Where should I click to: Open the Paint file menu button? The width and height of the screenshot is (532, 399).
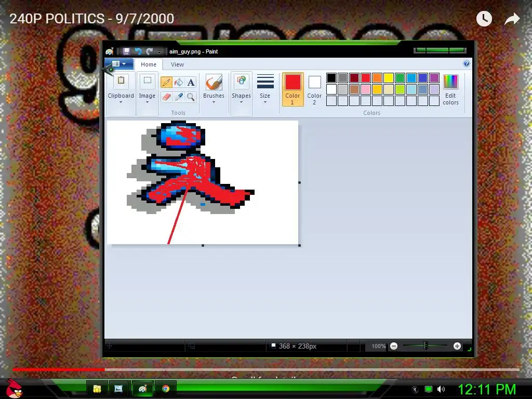click(x=119, y=64)
